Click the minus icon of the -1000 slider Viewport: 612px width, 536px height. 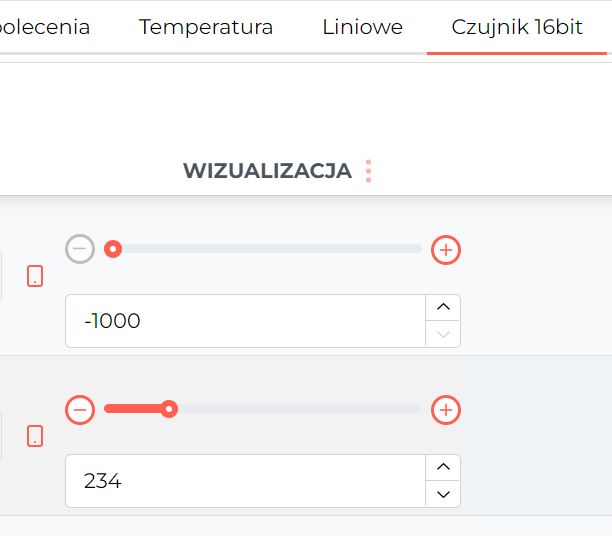coord(80,249)
